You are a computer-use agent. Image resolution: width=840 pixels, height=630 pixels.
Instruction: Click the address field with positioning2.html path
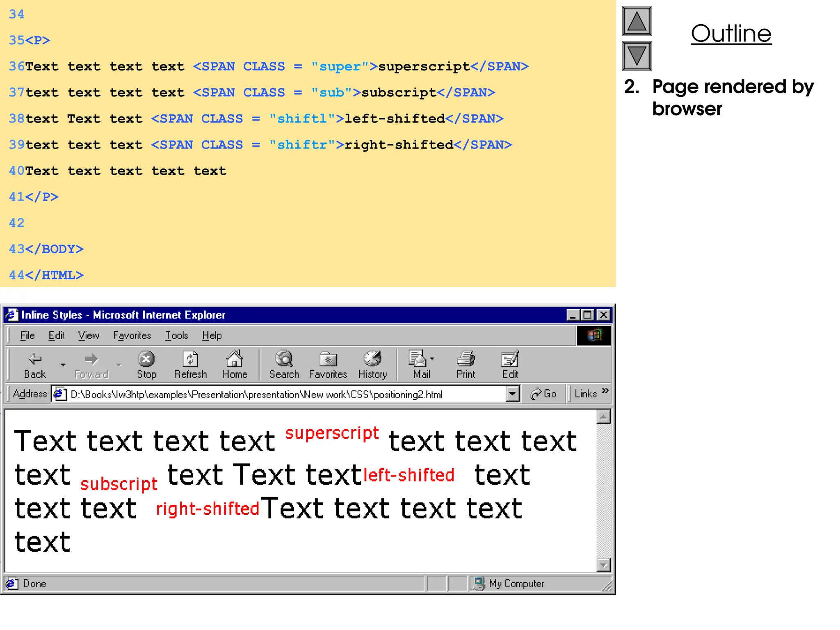coord(279,394)
